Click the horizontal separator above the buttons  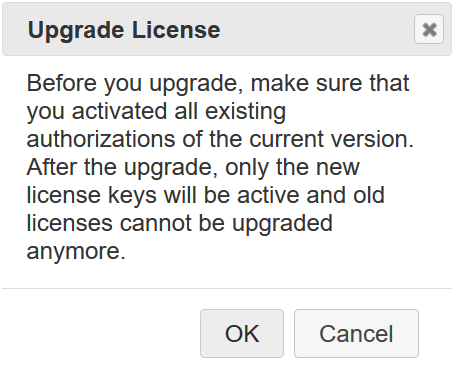[227, 288]
